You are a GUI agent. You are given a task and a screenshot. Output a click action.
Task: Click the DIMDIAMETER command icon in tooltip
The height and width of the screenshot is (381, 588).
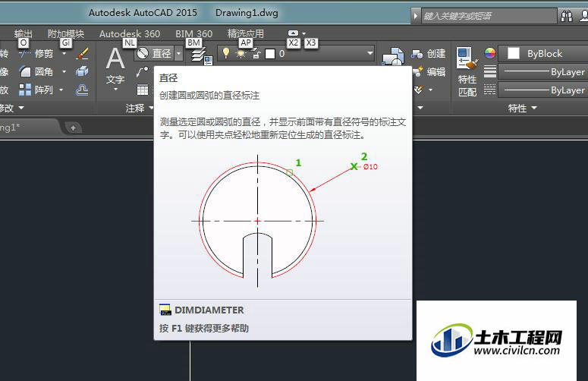(x=165, y=310)
